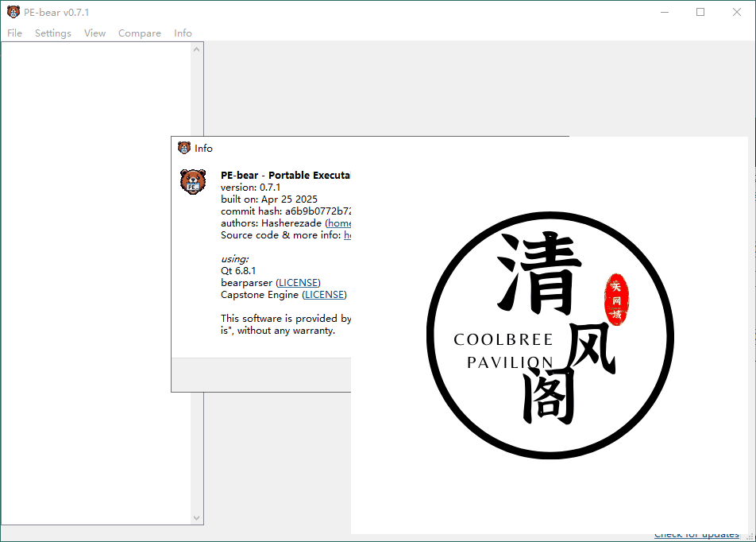Viewport: 756px width, 542px height.
Task: Click the commit hash line
Action: 286,211
